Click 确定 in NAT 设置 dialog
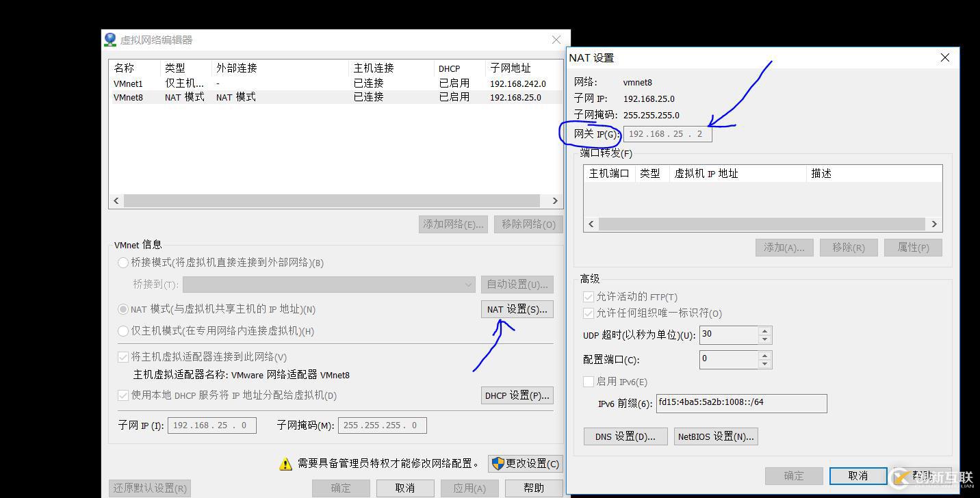This screenshot has width=980, height=498. [x=794, y=475]
